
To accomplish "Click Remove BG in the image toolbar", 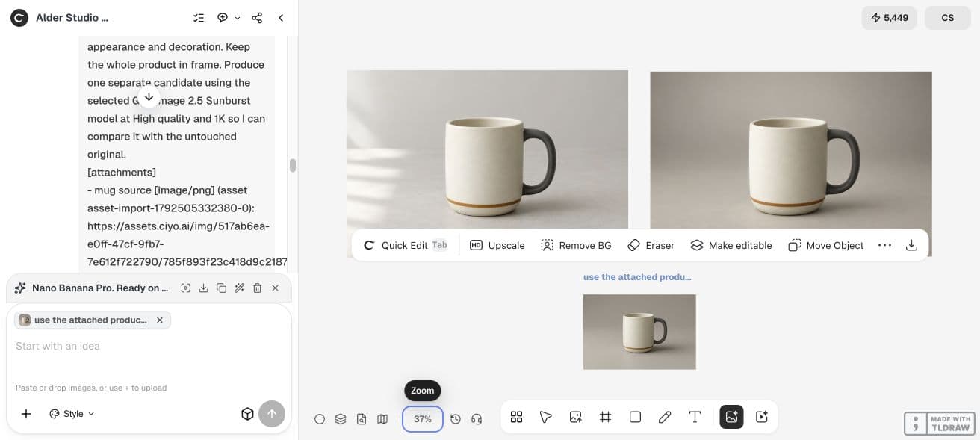I will (576, 245).
